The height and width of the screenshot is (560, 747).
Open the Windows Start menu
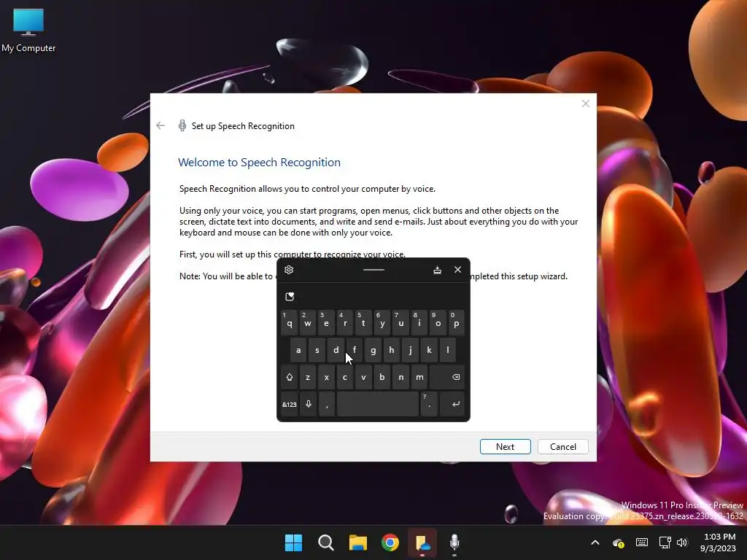pos(293,542)
